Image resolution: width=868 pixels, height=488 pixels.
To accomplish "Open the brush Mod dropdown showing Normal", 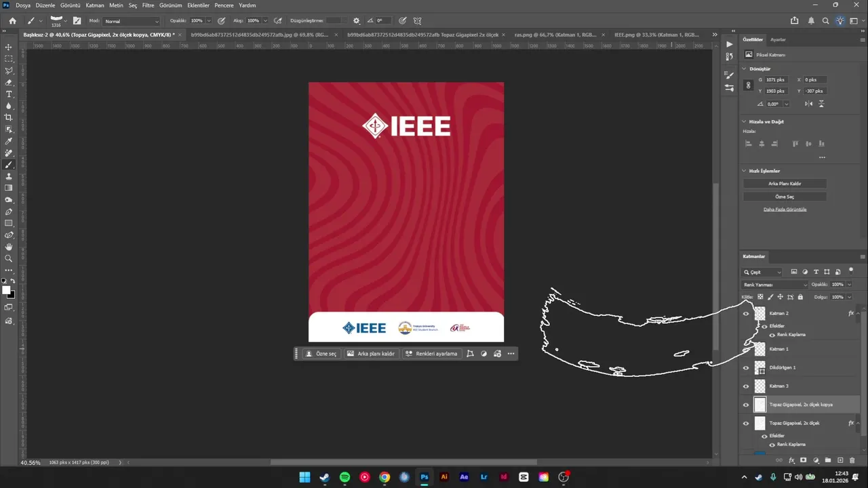I will click(132, 21).
